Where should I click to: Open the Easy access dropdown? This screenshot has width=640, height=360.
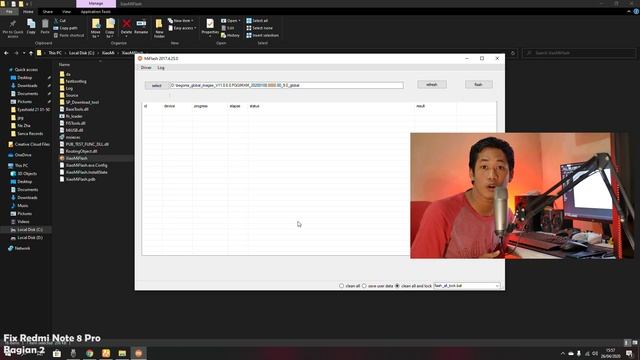(x=182, y=28)
